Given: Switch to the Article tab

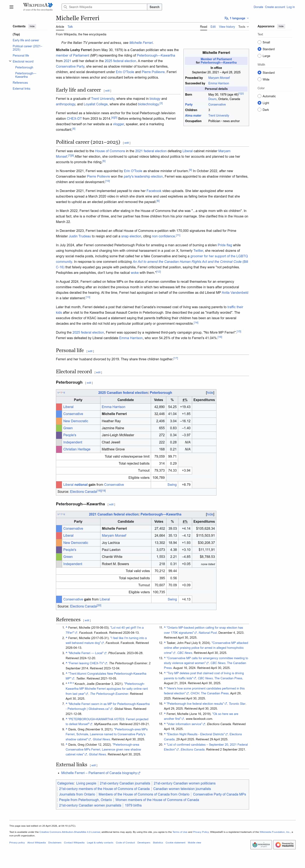Looking at the screenshot, I should pyautogui.click(x=60, y=27).
